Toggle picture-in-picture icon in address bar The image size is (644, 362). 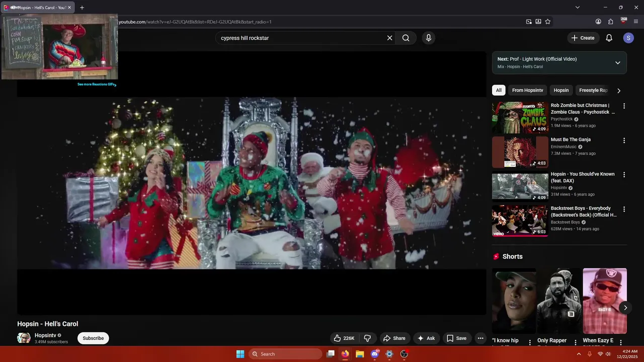529,22
